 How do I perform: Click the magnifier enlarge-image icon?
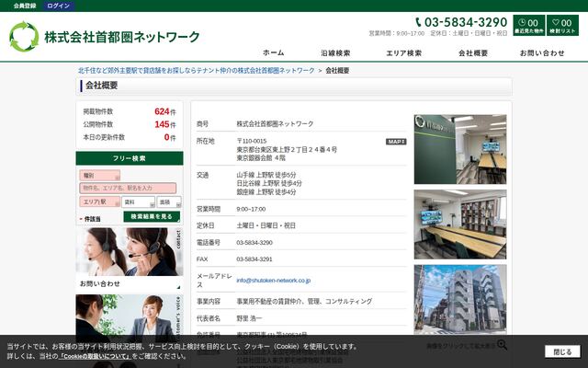click(502, 345)
